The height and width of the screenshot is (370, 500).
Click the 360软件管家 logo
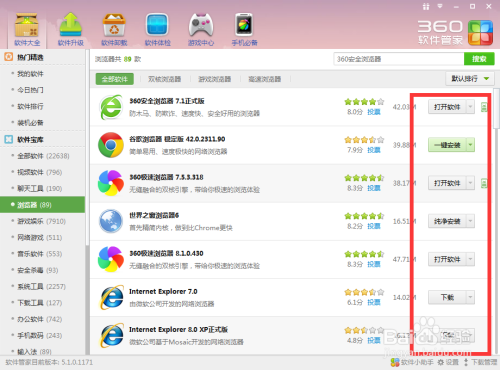[455, 33]
